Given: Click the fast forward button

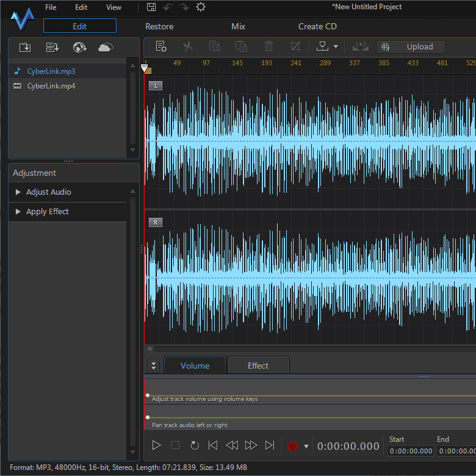Looking at the screenshot, I should (251, 445).
